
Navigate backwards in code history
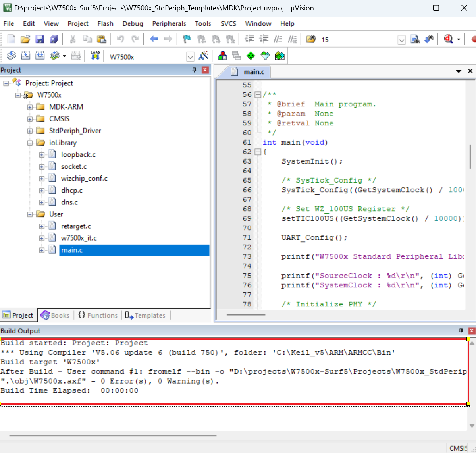[x=154, y=39]
